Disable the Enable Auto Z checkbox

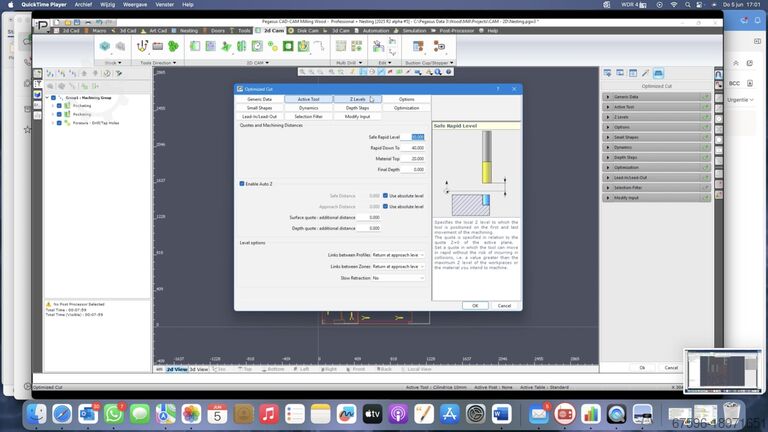(242, 184)
